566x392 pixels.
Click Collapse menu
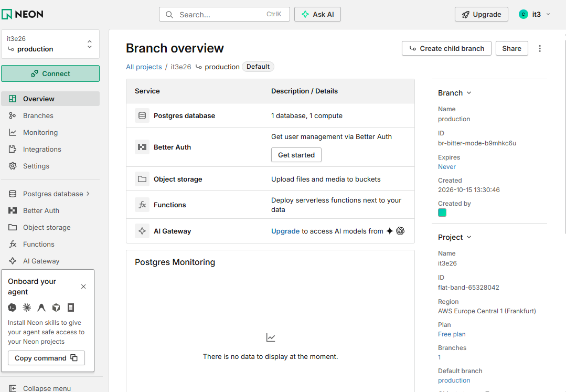40,388
